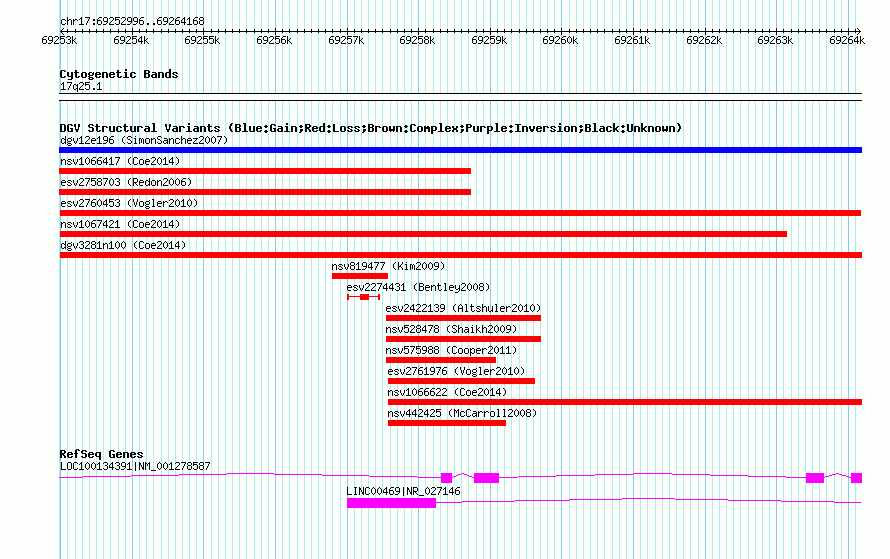
Task: Click the nsv819477 short red bar
Action: pos(360,276)
